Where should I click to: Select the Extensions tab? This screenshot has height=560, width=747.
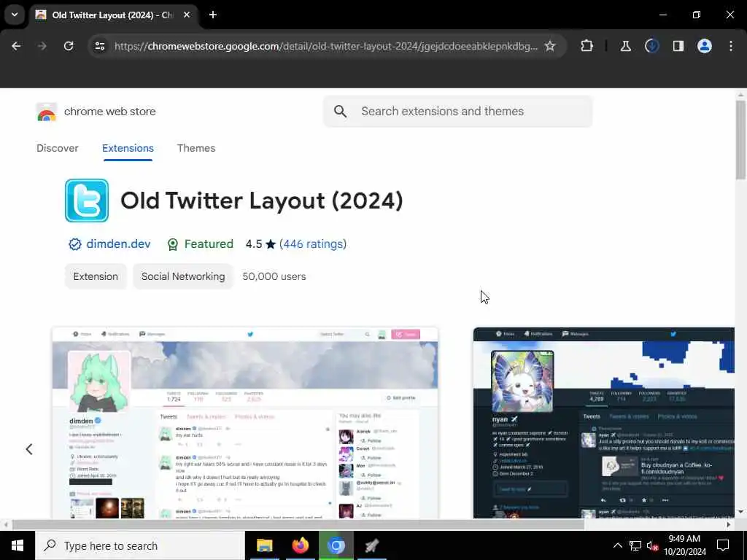click(x=128, y=148)
